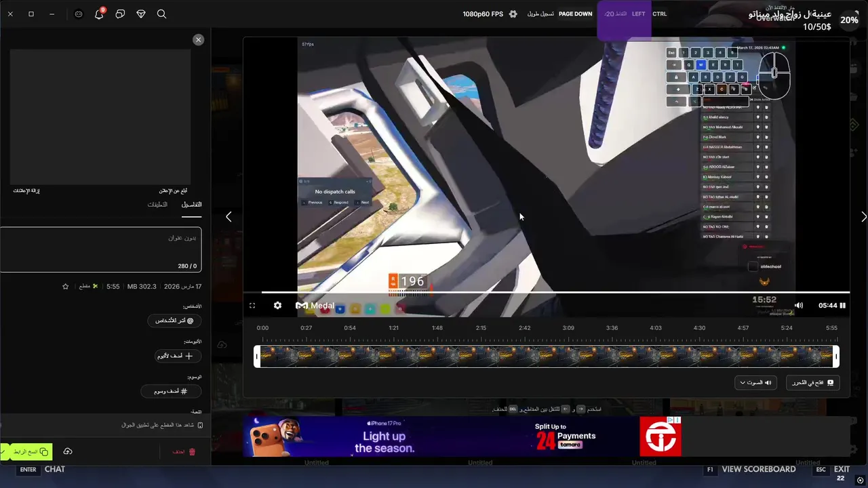This screenshot has height=488, width=868.
Task: Click CHAT in the game overlay
Action: point(55,469)
